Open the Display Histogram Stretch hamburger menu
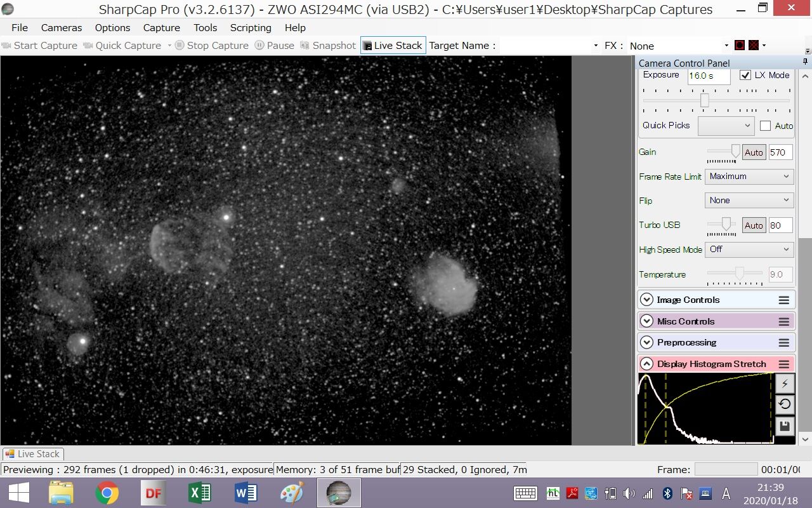 (784, 364)
